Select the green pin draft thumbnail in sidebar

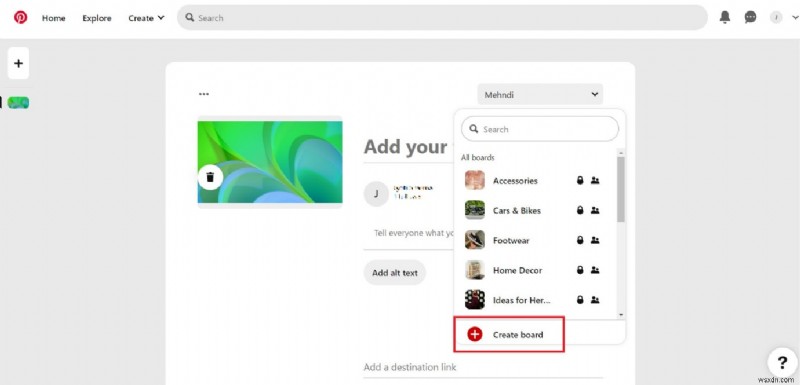18,102
